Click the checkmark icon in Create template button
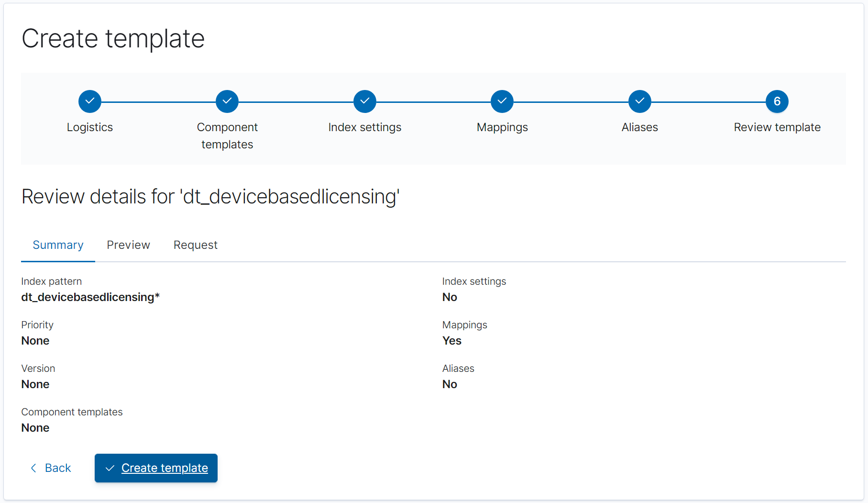Viewport: 868px width, 503px height. (110, 468)
